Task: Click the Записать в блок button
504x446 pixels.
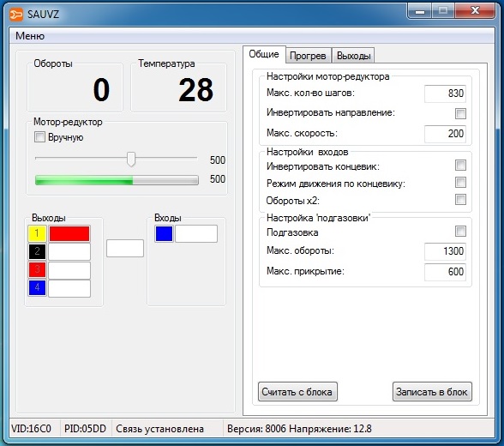Action: coord(432,392)
